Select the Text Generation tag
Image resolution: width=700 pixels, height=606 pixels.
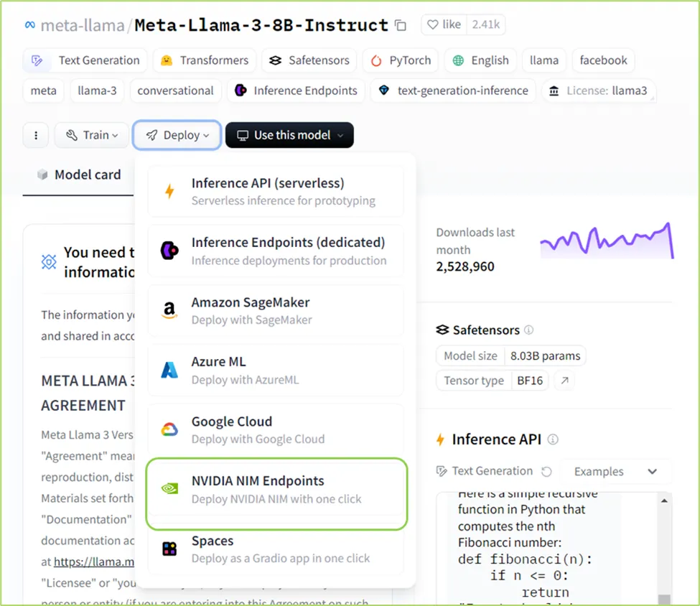tap(85, 60)
